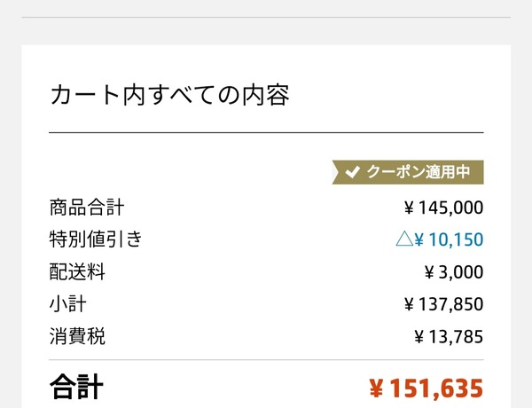Click the カート内すべての内容 heading
Screen dimensions: 532x408
click(170, 96)
